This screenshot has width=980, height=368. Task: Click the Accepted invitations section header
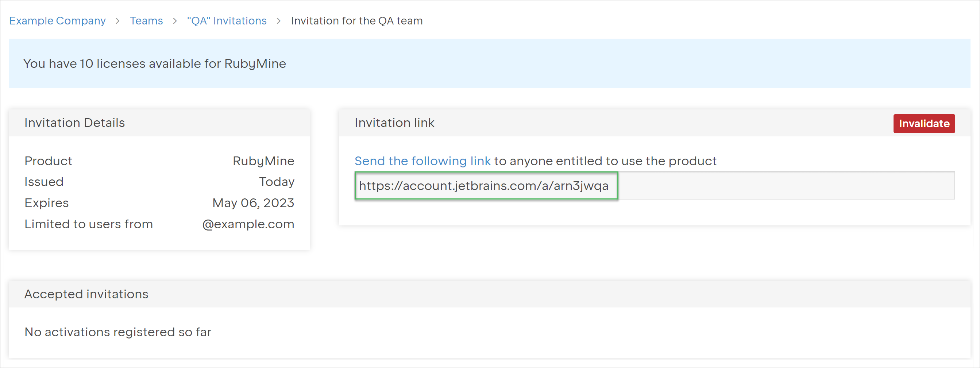(x=86, y=294)
